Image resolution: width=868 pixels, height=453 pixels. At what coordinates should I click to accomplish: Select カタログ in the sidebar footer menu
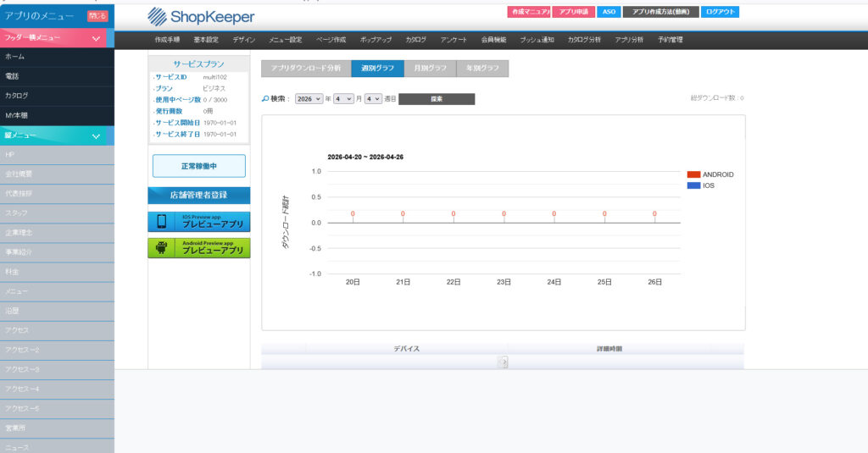click(57, 97)
